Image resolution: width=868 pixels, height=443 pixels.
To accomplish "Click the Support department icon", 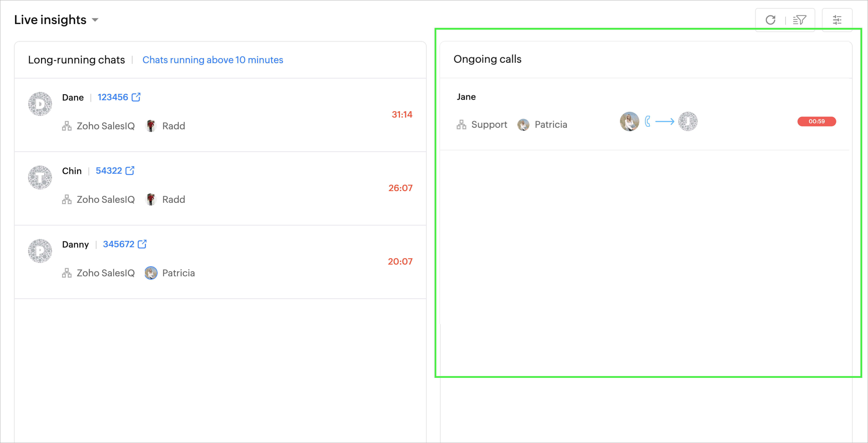I will point(461,125).
